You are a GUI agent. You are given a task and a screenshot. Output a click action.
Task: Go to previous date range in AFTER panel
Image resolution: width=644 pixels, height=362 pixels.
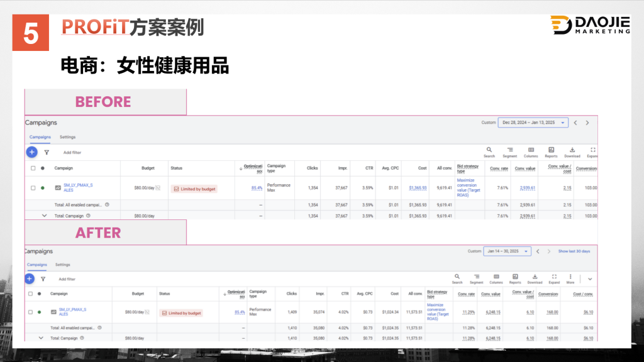pyautogui.click(x=538, y=251)
